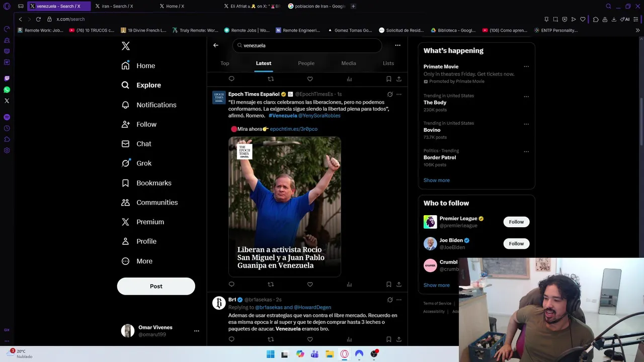The width and height of the screenshot is (644, 362).
Task: Open Grok icon on Epoch Times post
Action: click(x=390, y=94)
